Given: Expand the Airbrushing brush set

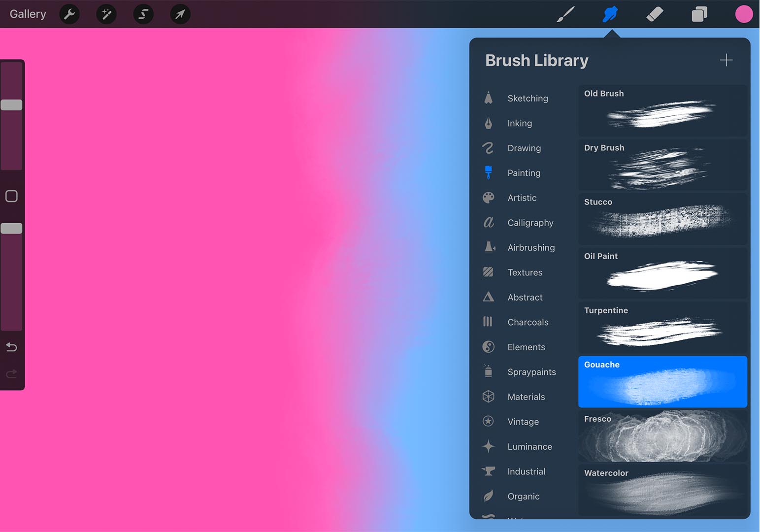Looking at the screenshot, I should [x=531, y=247].
